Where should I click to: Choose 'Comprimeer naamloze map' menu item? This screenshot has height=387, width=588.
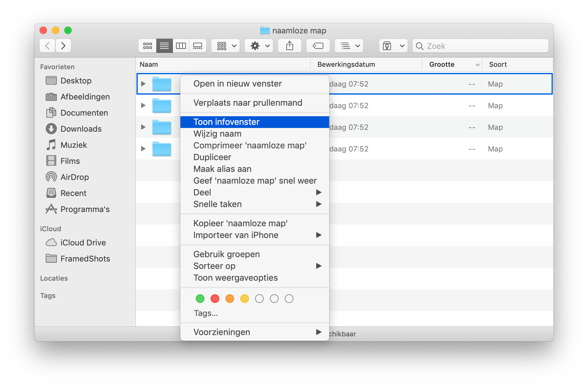[x=255, y=146]
